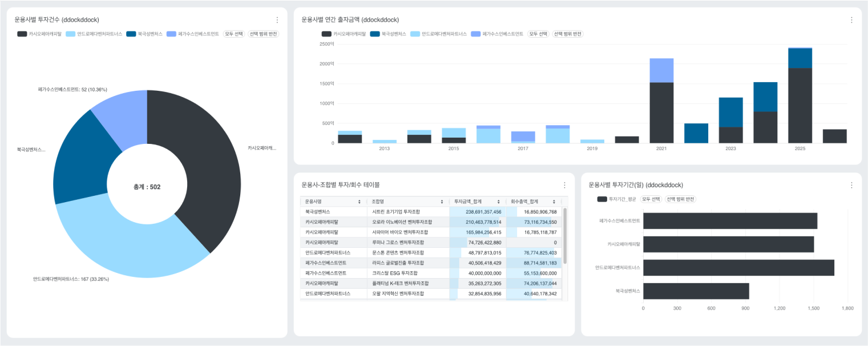Click the 페가수스인베스트먼트 horizontal duration bar
The height and width of the screenshot is (346, 868).
(730, 221)
